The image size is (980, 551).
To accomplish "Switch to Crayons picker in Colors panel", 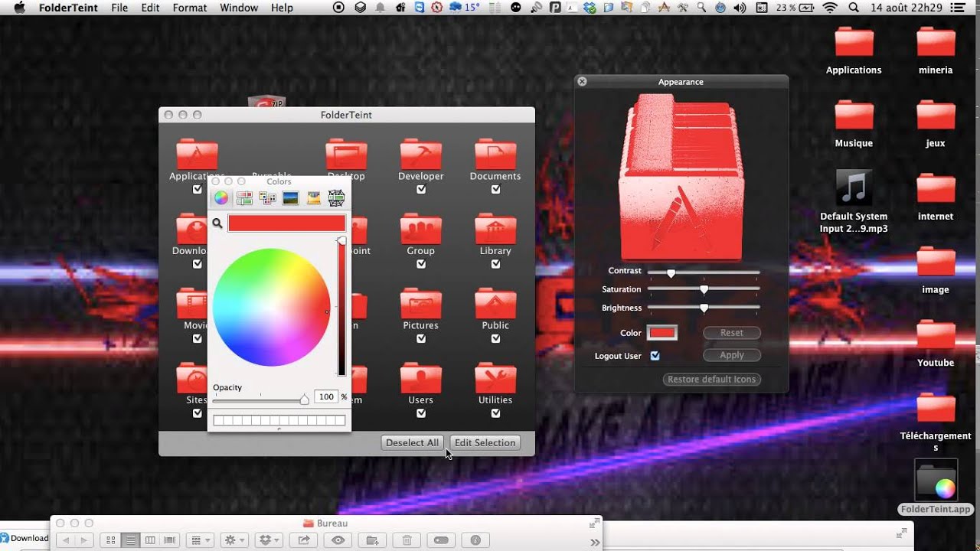I will [x=313, y=198].
